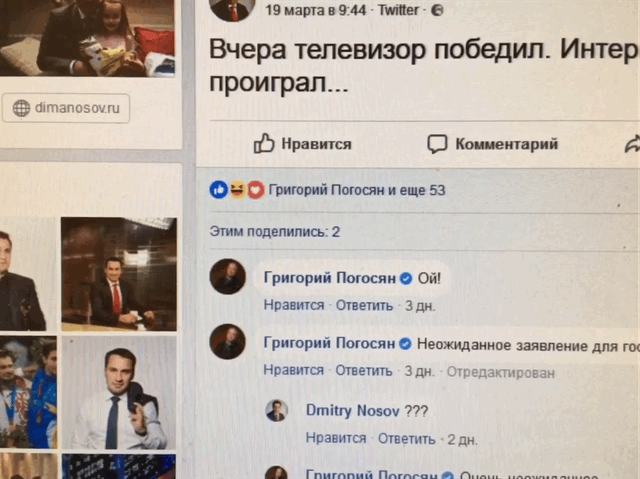
Task: Click the Комментарий speech bubble icon
Action: (437, 144)
